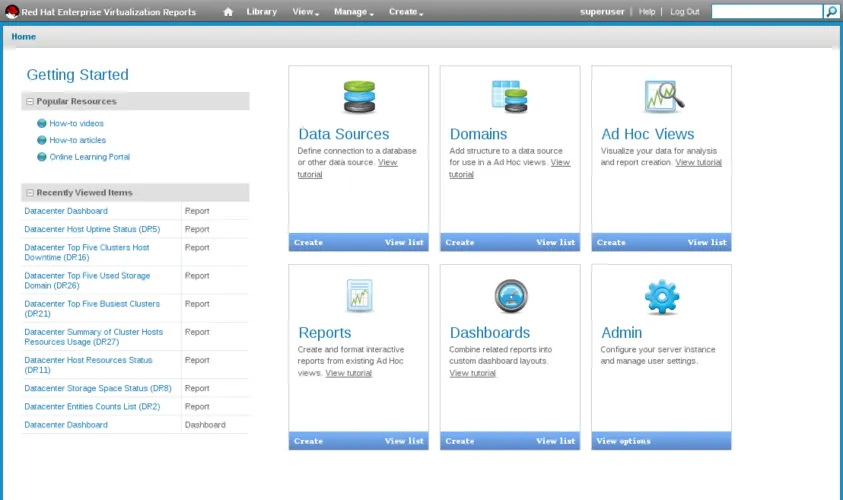Click the Help link in top bar
This screenshot has width=843, height=500.
(x=647, y=11)
